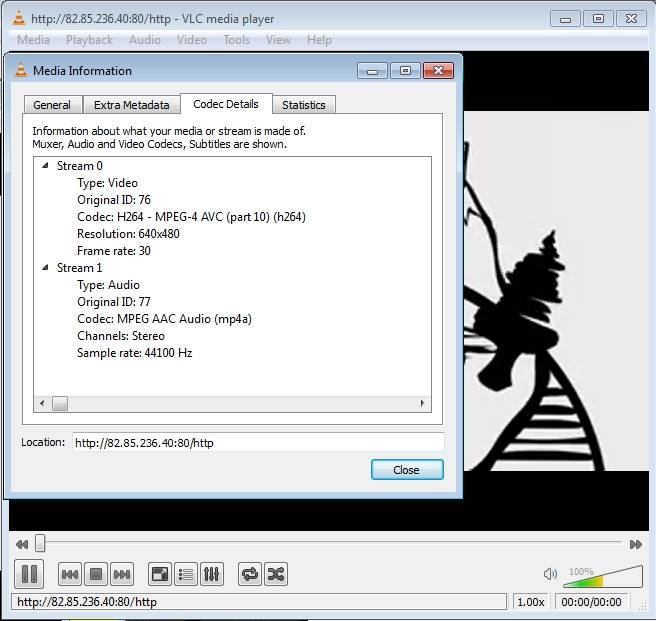Toggle loop repeat mode
The image size is (656, 621).
[250, 574]
